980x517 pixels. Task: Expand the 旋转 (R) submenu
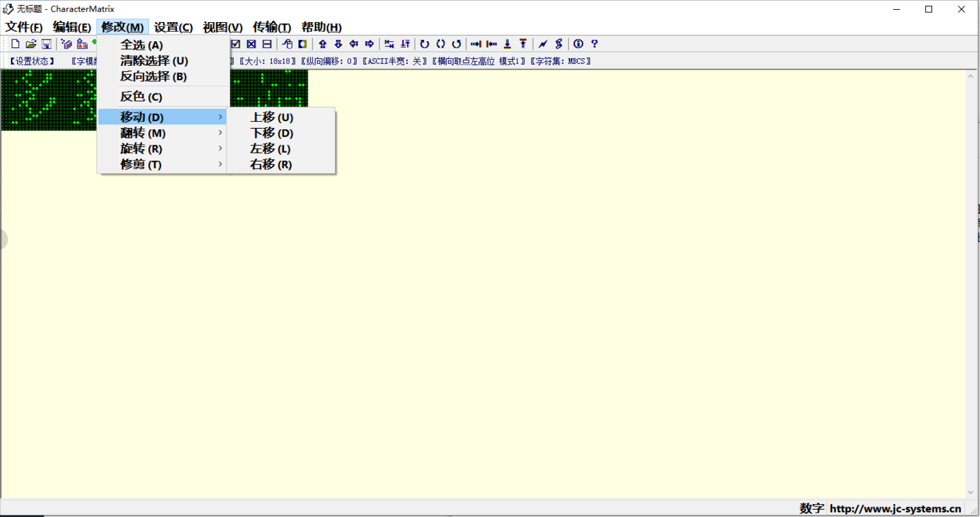[x=163, y=149]
